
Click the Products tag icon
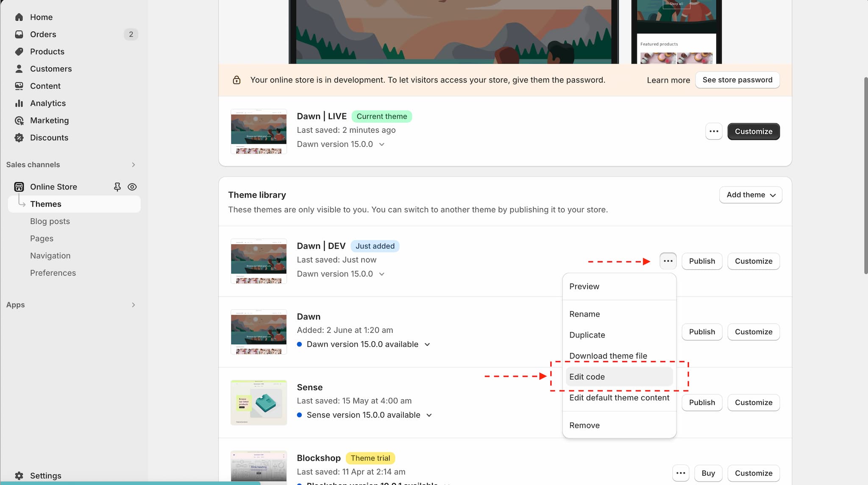(19, 52)
